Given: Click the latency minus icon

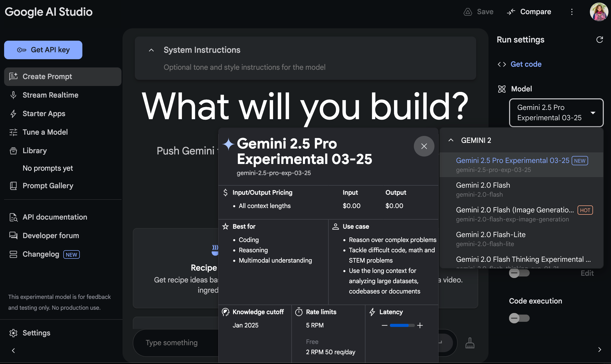Looking at the screenshot, I should (x=385, y=325).
